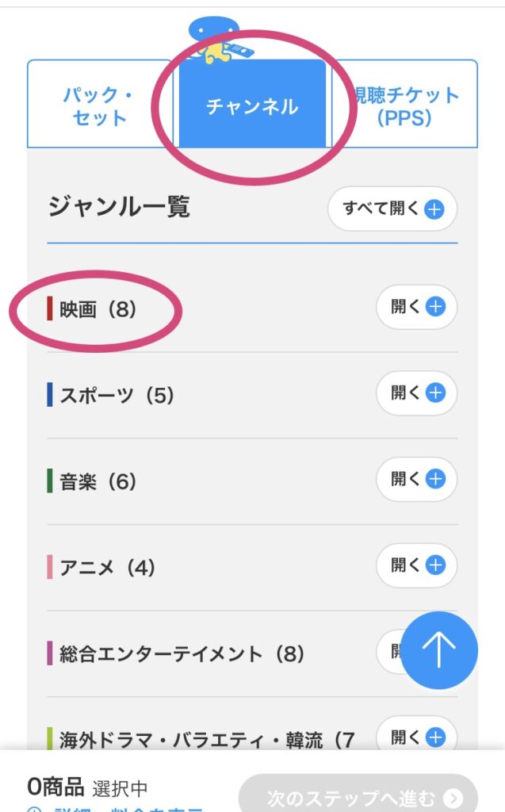Click the plus icon beside アニメ
505x812 pixels.
pyautogui.click(x=435, y=565)
